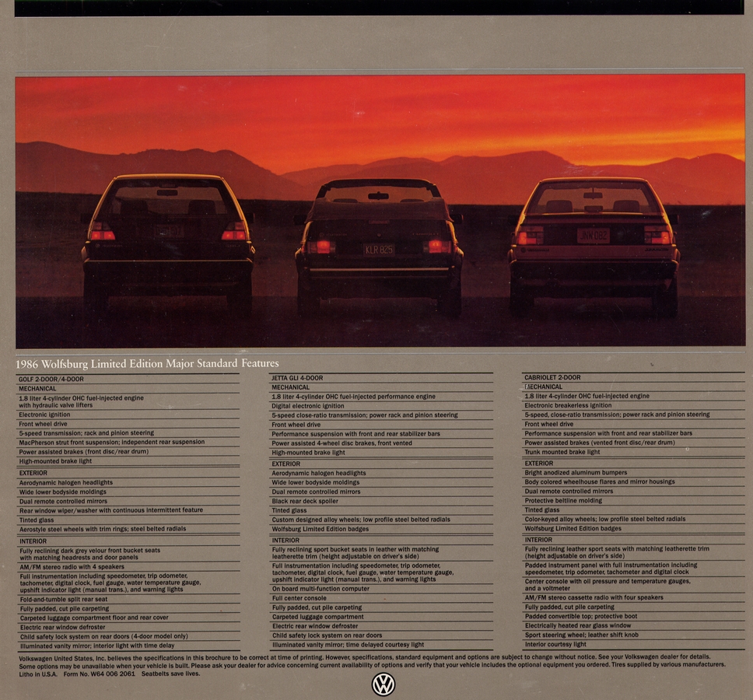The width and height of the screenshot is (753, 700).
Task: Click the Volkswagen logo at the bottom
Action: click(x=383, y=684)
